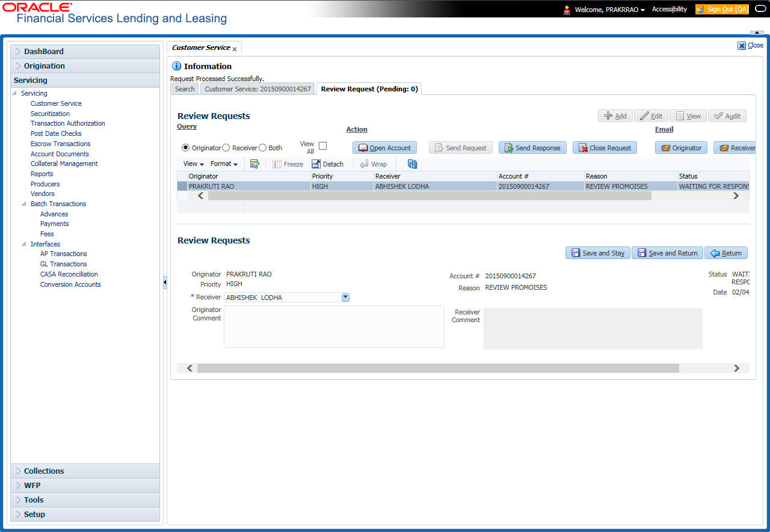Click the Send Request button
Viewport: 770px width, 532px height.
(461, 148)
